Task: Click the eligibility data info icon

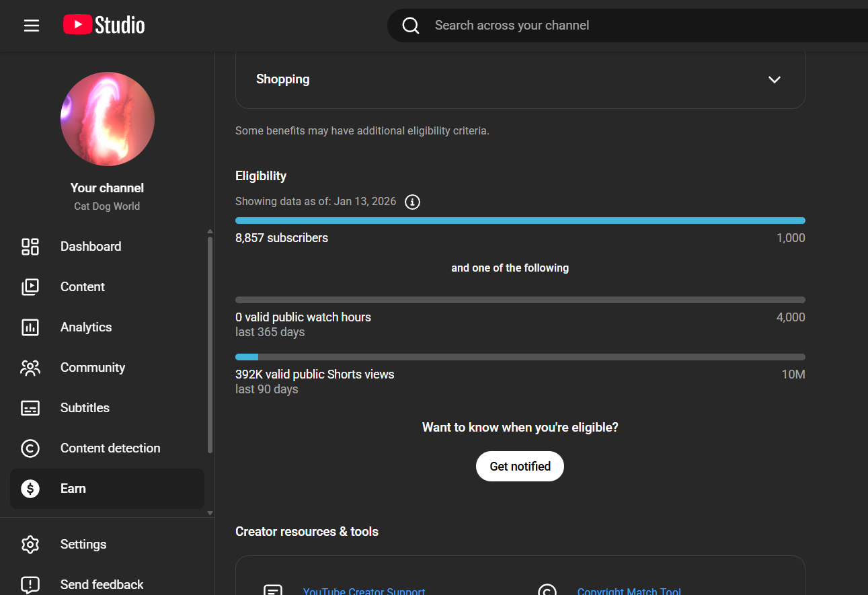Action: [413, 202]
